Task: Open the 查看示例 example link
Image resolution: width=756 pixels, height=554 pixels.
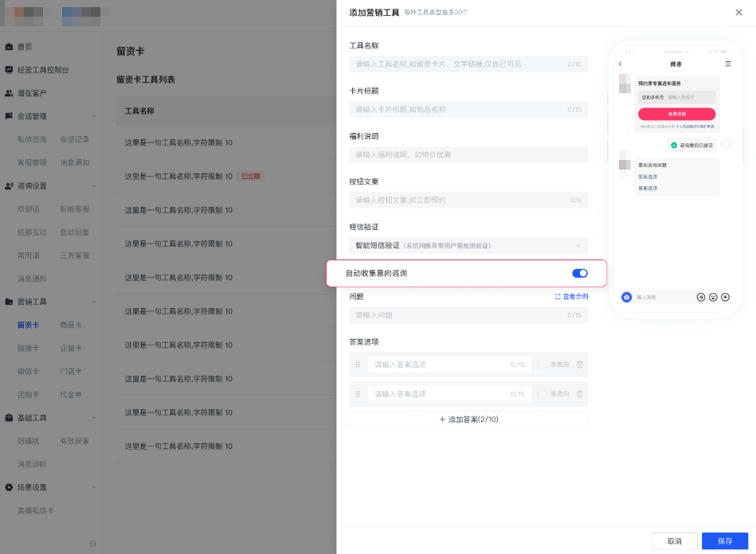Action: click(573, 295)
